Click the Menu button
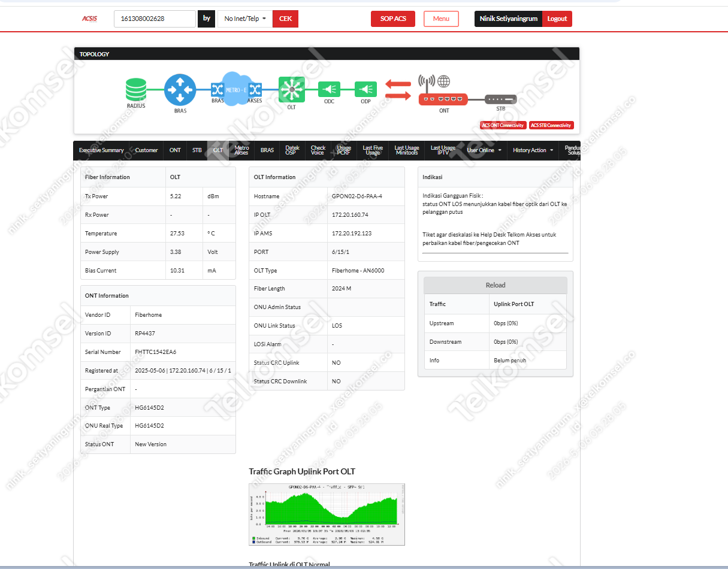Screen dimensions: 728x569 pos(441,19)
